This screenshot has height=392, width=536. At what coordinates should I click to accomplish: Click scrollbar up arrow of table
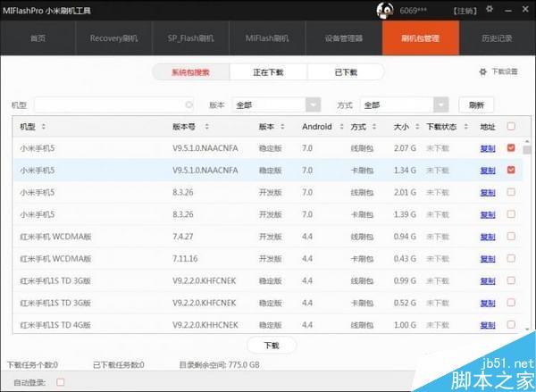pos(527,141)
